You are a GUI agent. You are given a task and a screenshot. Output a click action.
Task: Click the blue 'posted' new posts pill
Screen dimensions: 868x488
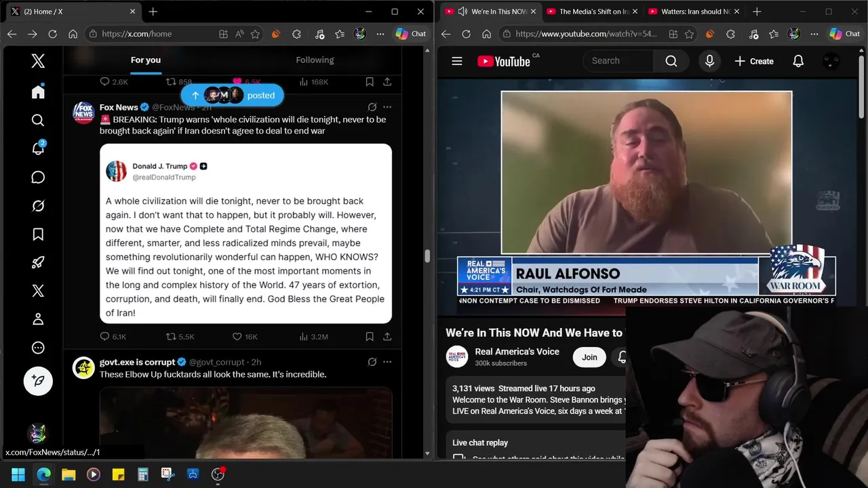pos(232,96)
